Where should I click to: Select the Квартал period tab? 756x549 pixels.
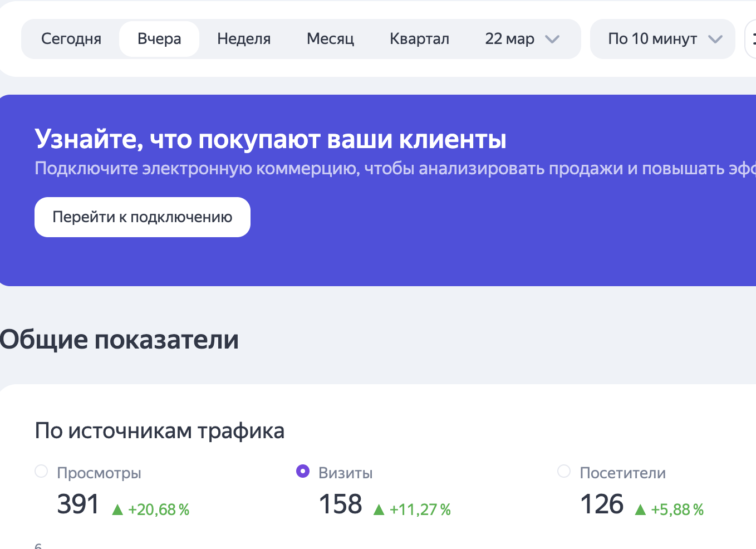(x=419, y=39)
